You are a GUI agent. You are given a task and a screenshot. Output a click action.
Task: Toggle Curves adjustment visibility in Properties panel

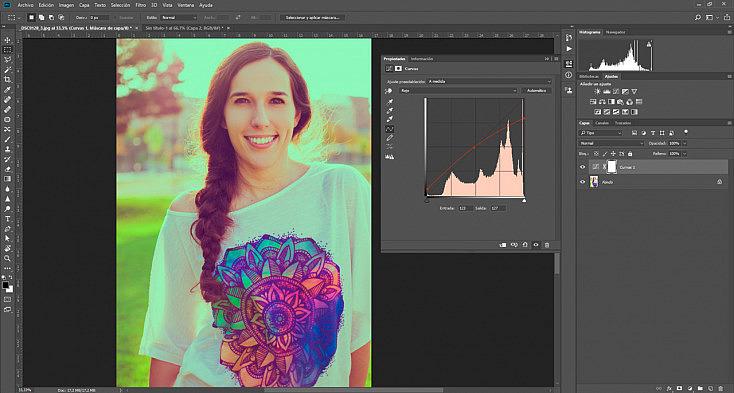tap(536, 245)
